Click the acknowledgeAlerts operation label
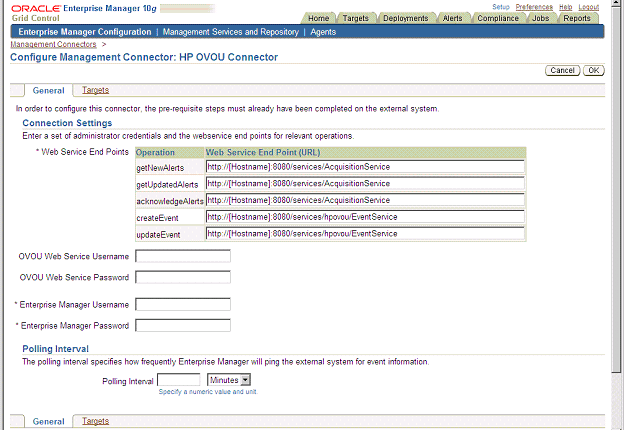Screen dimensions: 624x430 (170, 201)
